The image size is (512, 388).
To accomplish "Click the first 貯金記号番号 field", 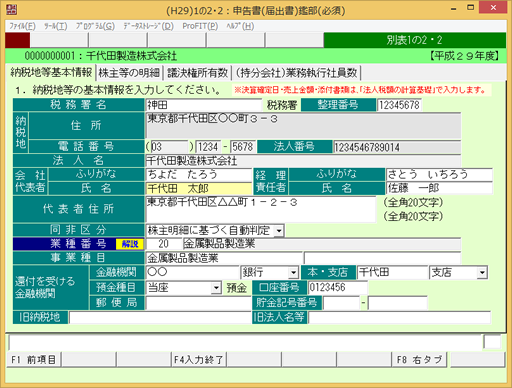I will (x=342, y=303).
